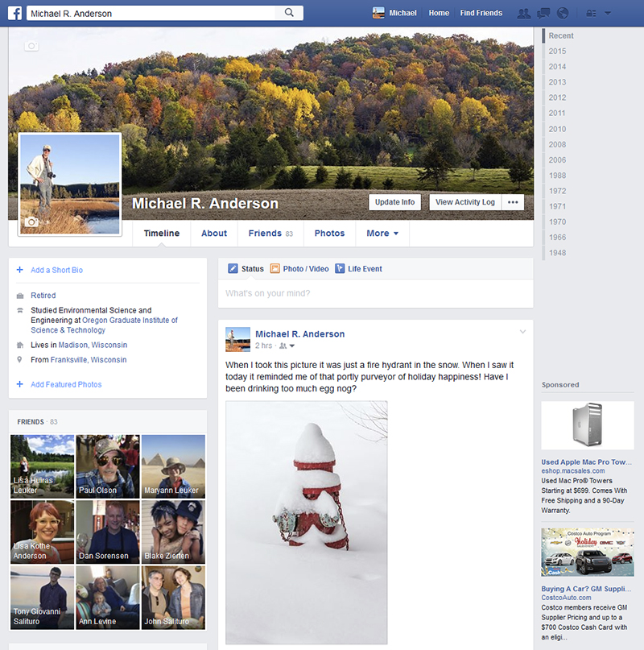
Task: Click the camera icon on the cover photo
Action: 31,46
